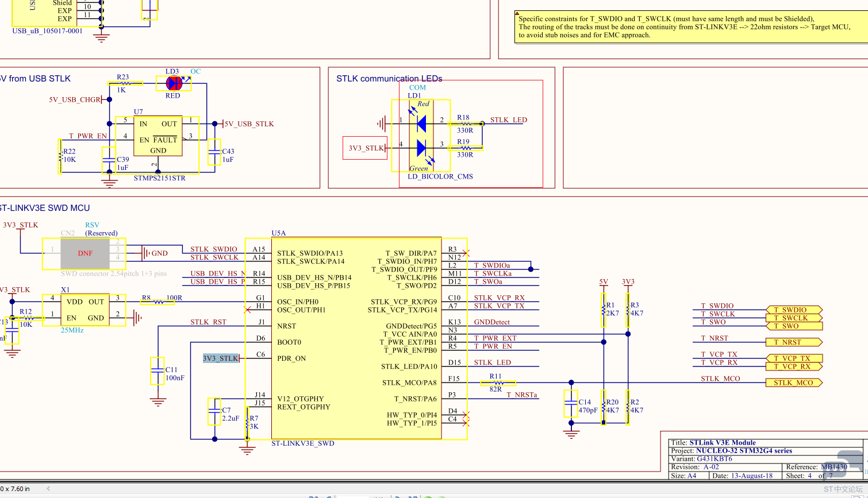The width and height of the screenshot is (868, 498).
Task: Click the USB_uB_105017-0001 connector name
Action: (48, 31)
